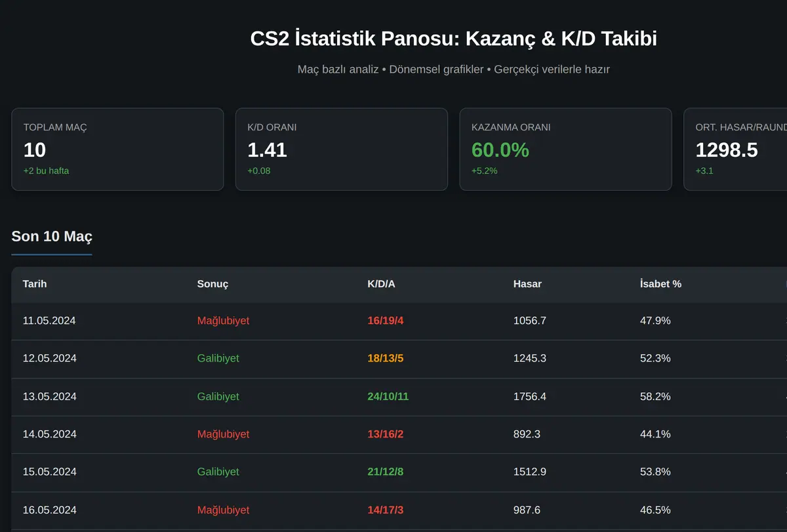
Task: Click the K/D ratio value 1.41
Action: 268,150
